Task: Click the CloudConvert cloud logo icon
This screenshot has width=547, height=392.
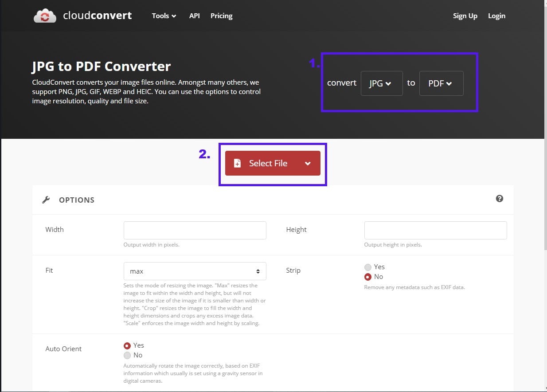Action: (x=45, y=16)
